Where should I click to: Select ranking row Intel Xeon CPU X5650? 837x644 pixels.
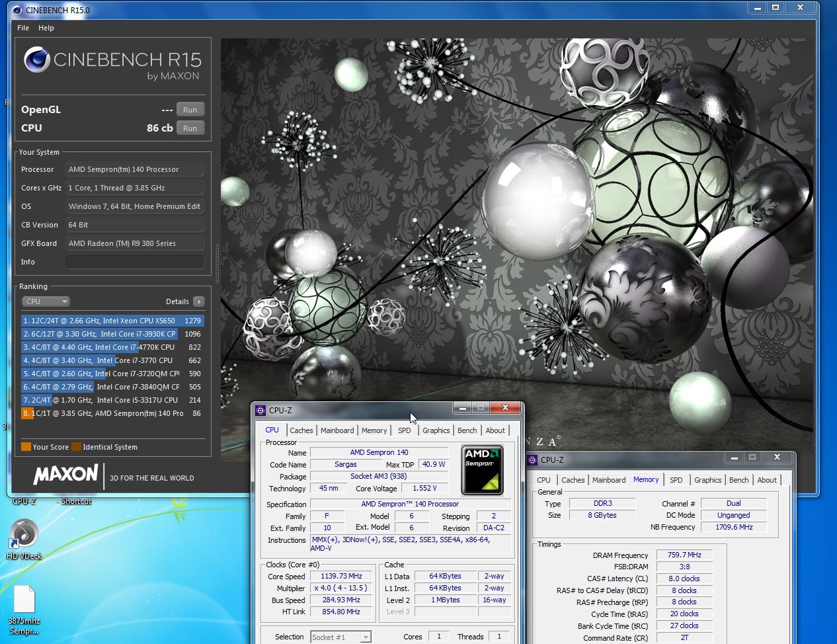[x=112, y=321]
